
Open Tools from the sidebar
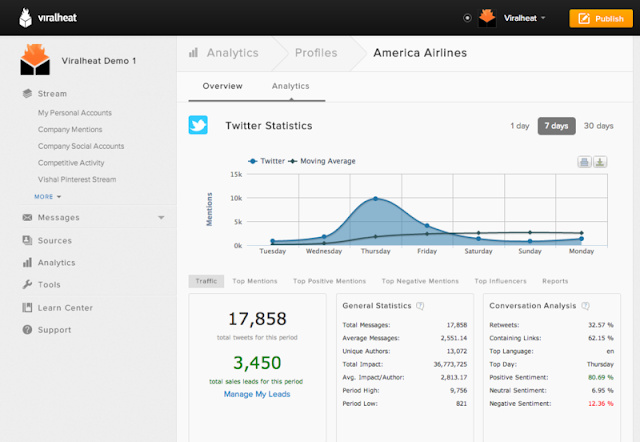49,284
